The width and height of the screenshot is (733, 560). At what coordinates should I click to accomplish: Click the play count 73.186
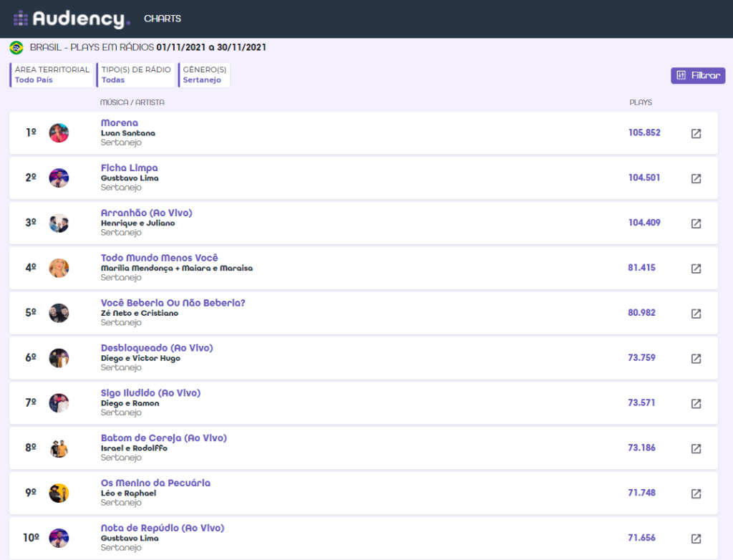[641, 448]
